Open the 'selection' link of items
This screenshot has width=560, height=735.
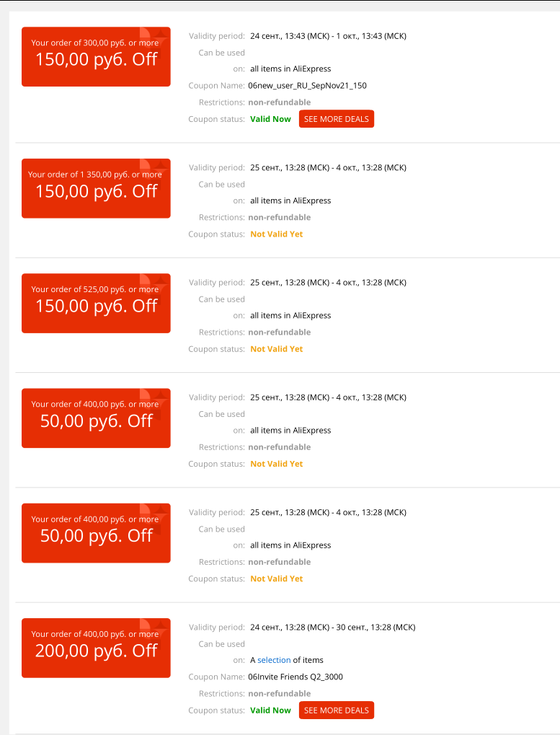coord(274,660)
